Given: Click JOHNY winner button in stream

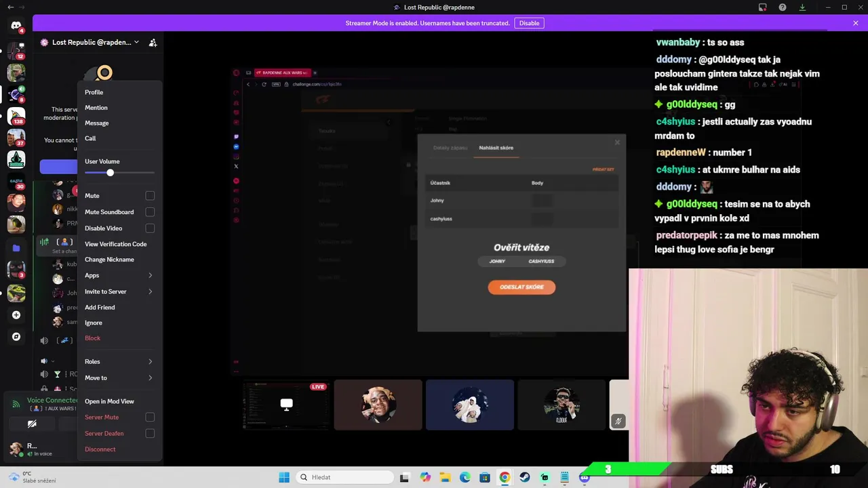Looking at the screenshot, I should [x=497, y=261].
